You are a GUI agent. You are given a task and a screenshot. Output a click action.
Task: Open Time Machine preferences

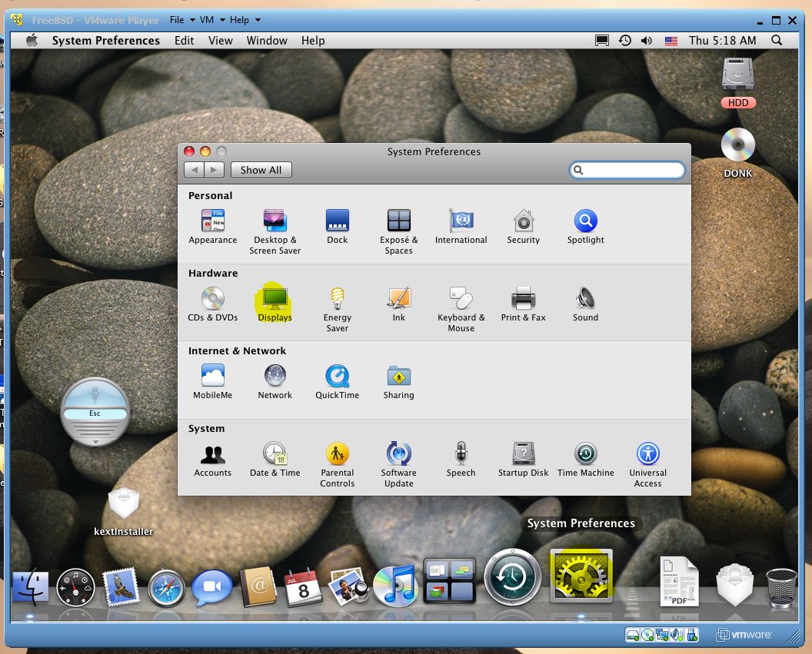pos(586,459)
